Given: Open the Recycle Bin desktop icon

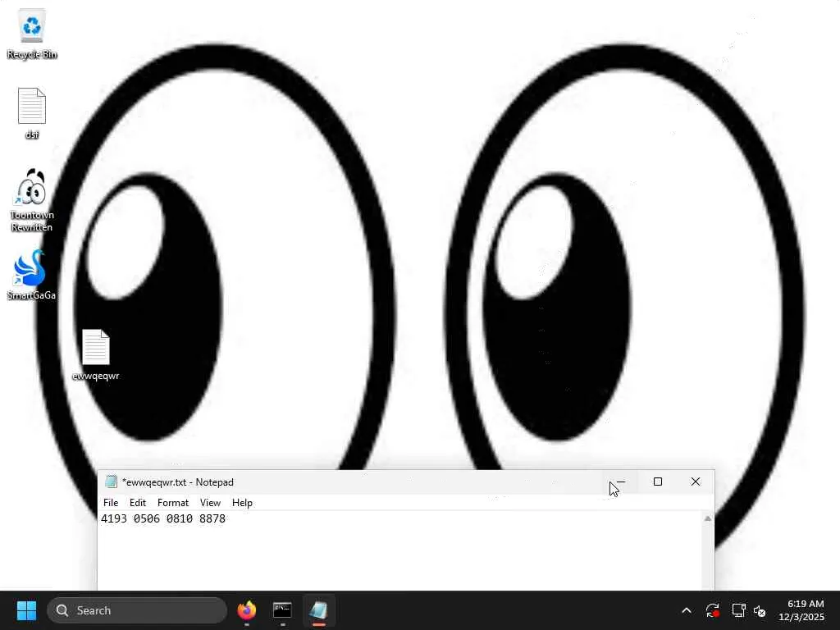Looking at the screenshot, I should 32,34.
